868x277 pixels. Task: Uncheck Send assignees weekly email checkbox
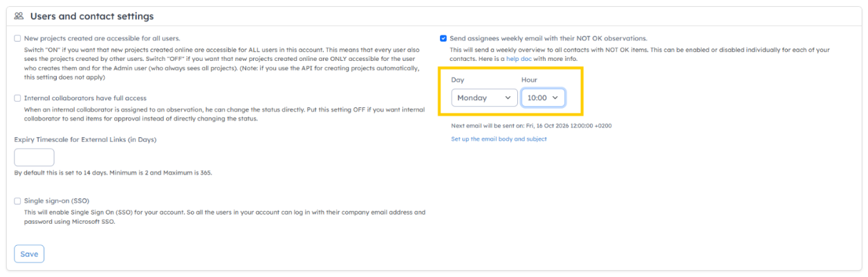tap(443, 39)
